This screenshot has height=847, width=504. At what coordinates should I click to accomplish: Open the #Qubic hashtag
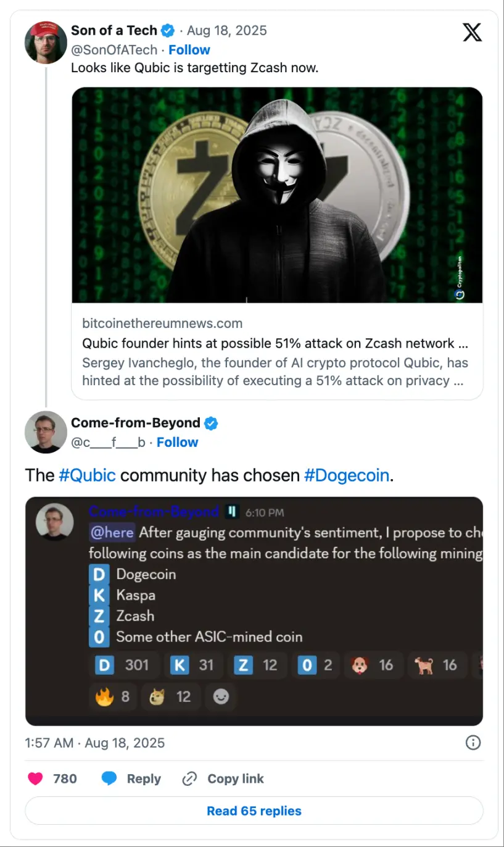tap(87, 475)
